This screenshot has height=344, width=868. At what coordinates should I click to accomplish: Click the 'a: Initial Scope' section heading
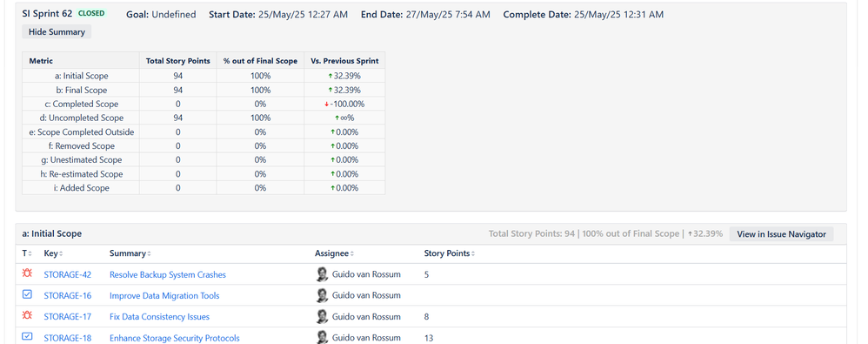tap(52, 233)
